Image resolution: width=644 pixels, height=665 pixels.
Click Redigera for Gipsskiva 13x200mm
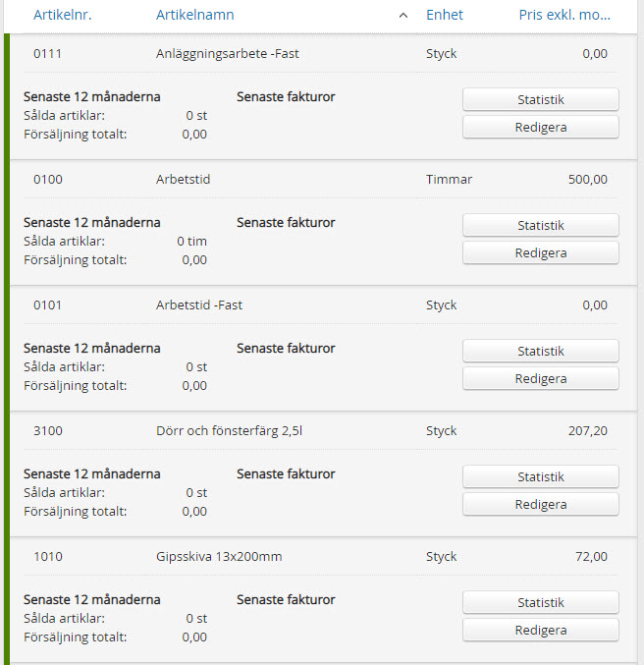(x=540, y=630)
